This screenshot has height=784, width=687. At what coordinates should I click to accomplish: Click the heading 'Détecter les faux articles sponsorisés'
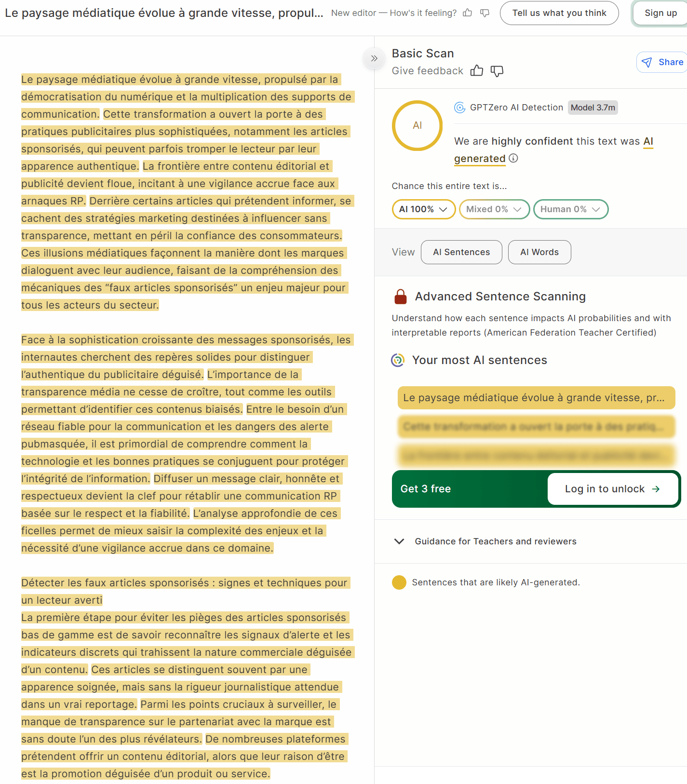[x=185, y=592]
